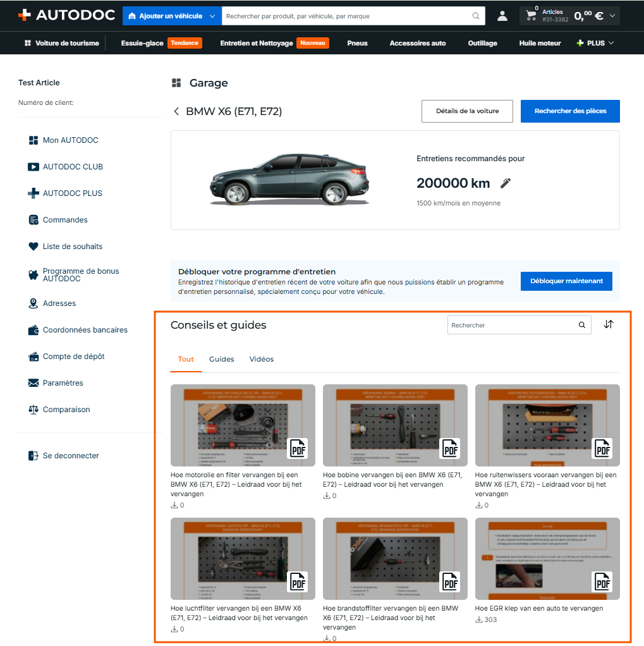Click the AUTODOC CLUB play icon
Image resolution: width=644 pixels, height=646 pixels.
point(33,167)
